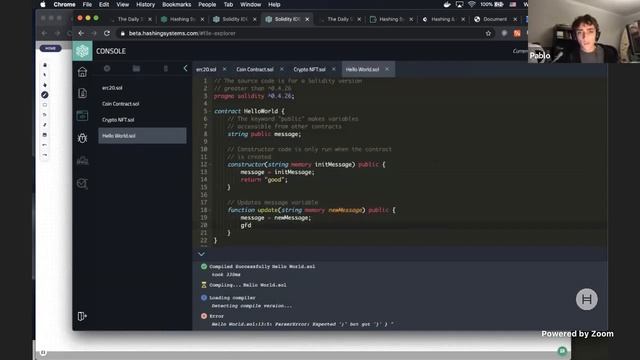Click the 'string public message;' code line
This screenshot has width=640, height=360.
[264, 134]
